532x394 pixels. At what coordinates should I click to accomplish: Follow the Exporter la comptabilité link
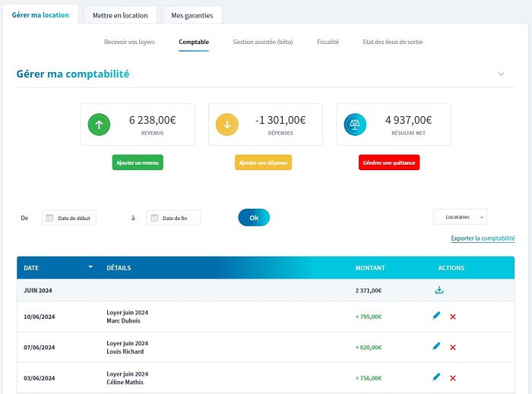pos(483,238)
